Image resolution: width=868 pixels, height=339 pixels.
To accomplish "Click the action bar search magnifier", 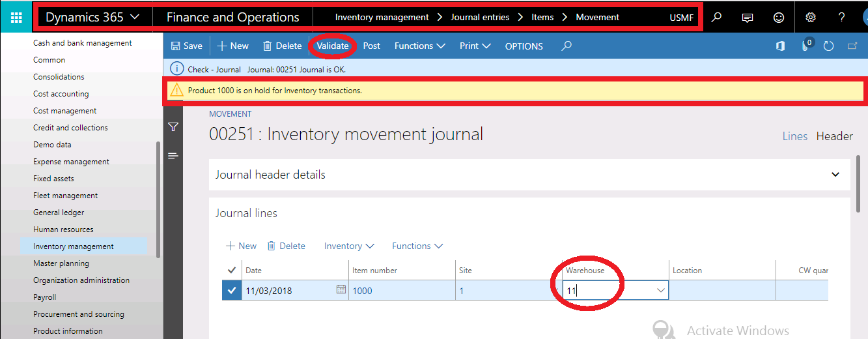I will tap(567, 46).
